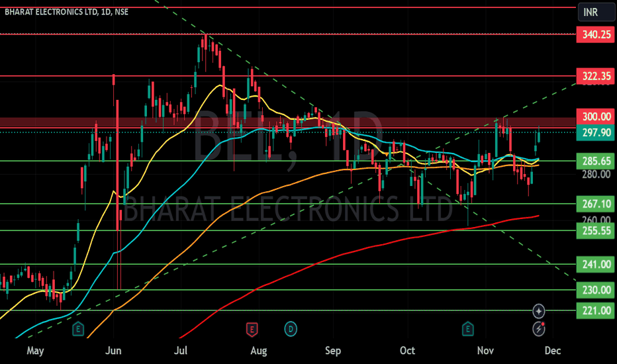
Task: Click the 322.35 resistance price label
Action: coord(595,76)
